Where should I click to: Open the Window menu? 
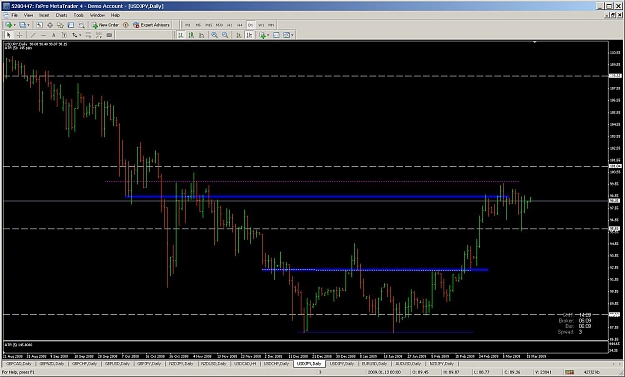pos(97,15)
